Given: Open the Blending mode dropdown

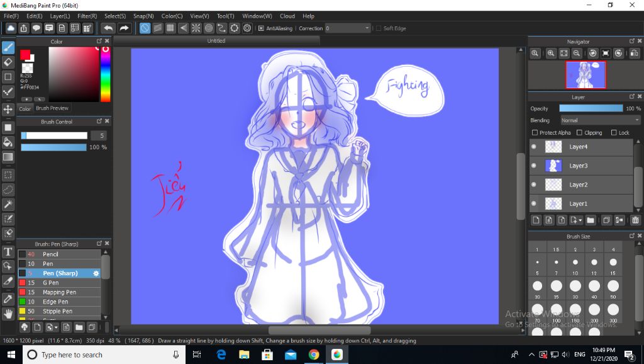Looking at the screenshot, I should click(600, 120).
